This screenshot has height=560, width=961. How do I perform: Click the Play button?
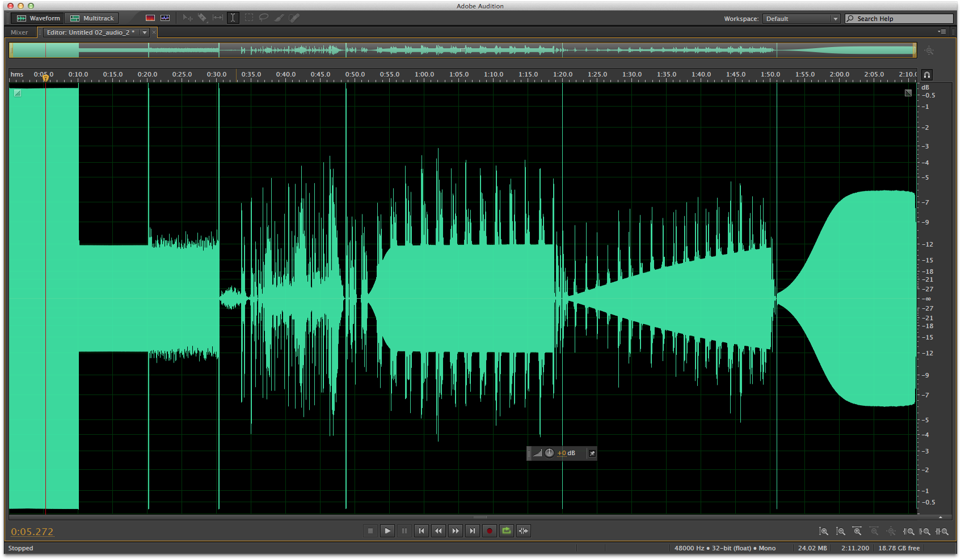point(387,531)
